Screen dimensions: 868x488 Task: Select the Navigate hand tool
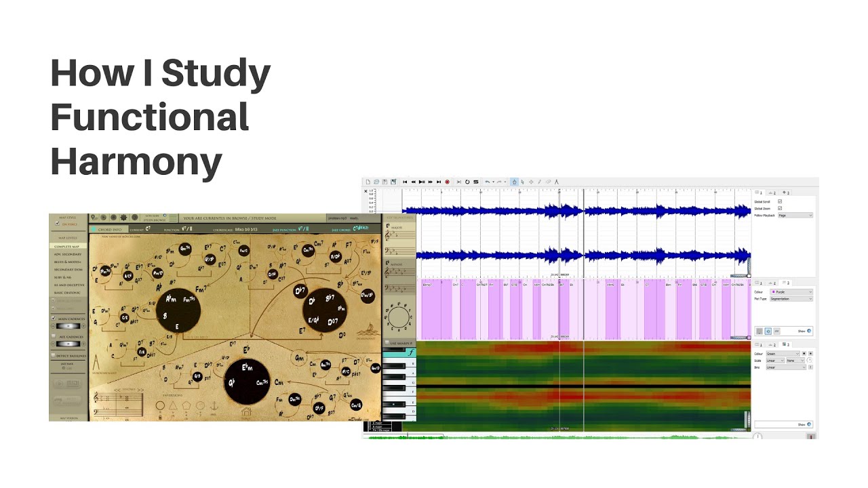[515, 182]
